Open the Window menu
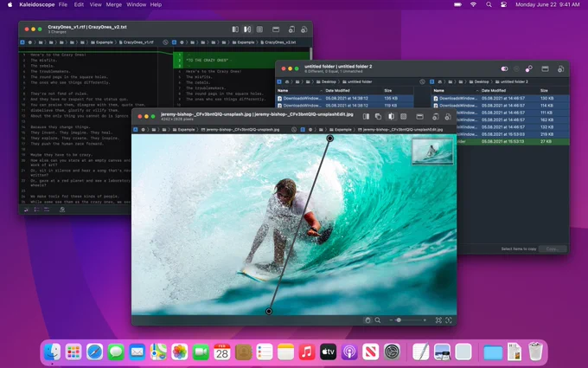 [136, 5]
